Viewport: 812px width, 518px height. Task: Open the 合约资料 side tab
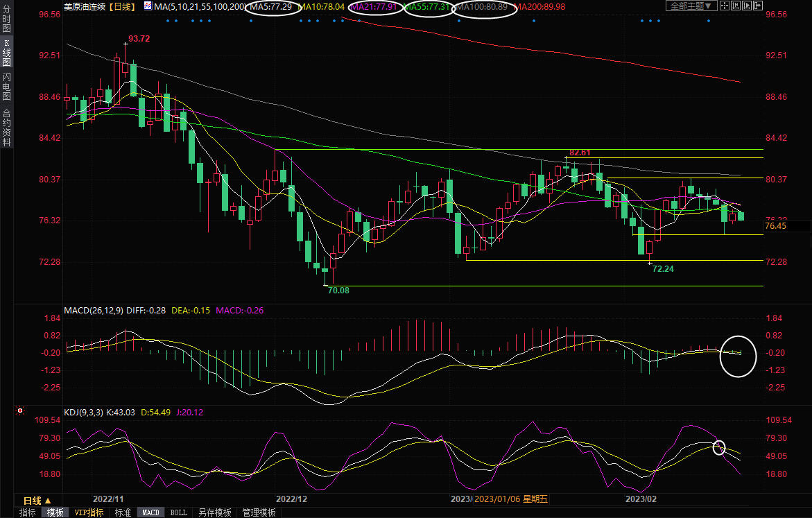point(6,127)
